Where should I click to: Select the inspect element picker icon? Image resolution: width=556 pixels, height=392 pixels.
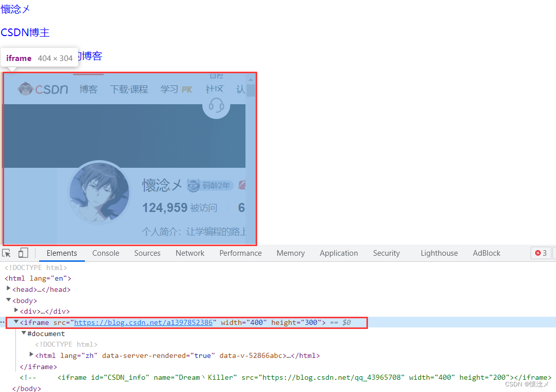[7, 253]
